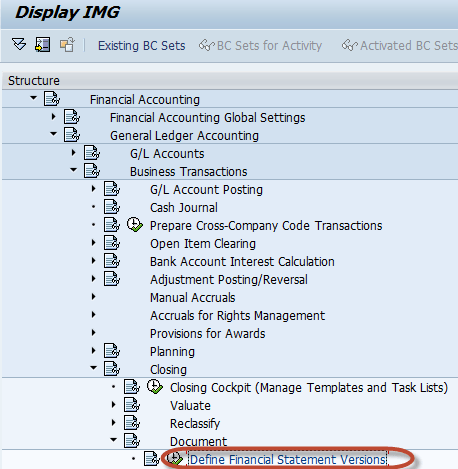Viewport: 458px width, 469px height.
Task: Open documentation icon for Cash Journal
Action: point(112,207)
